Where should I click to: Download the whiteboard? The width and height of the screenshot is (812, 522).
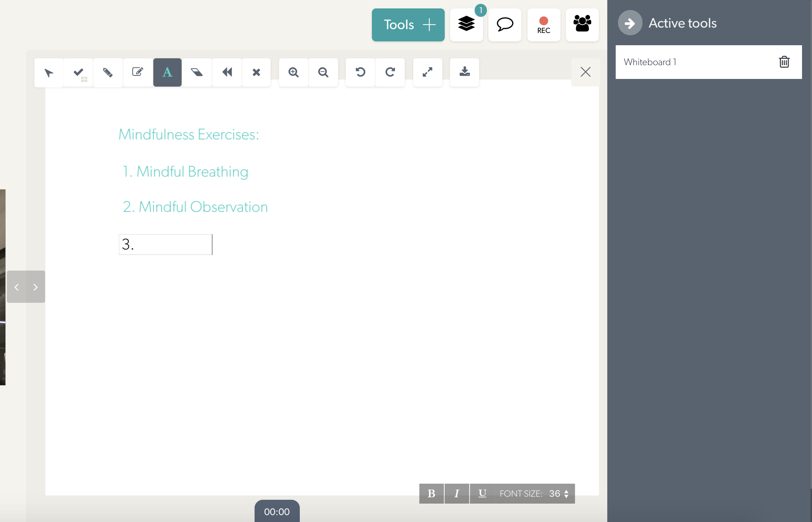pos(465,72)
